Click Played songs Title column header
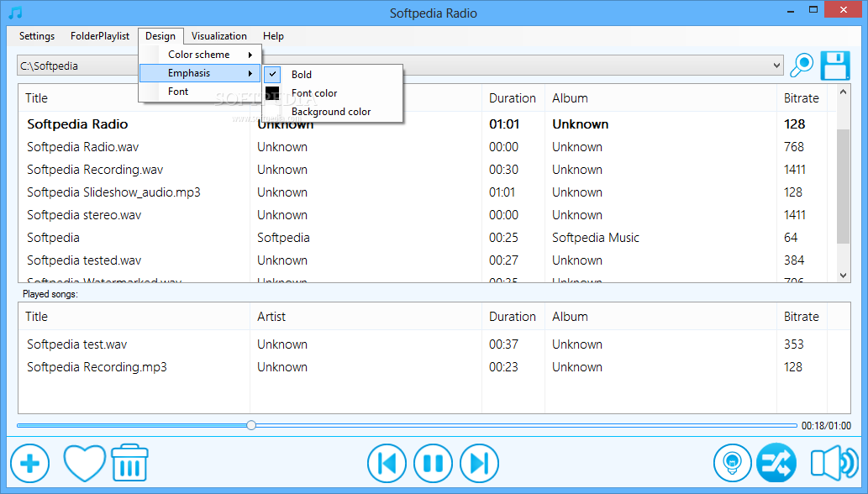 point(134,317)
